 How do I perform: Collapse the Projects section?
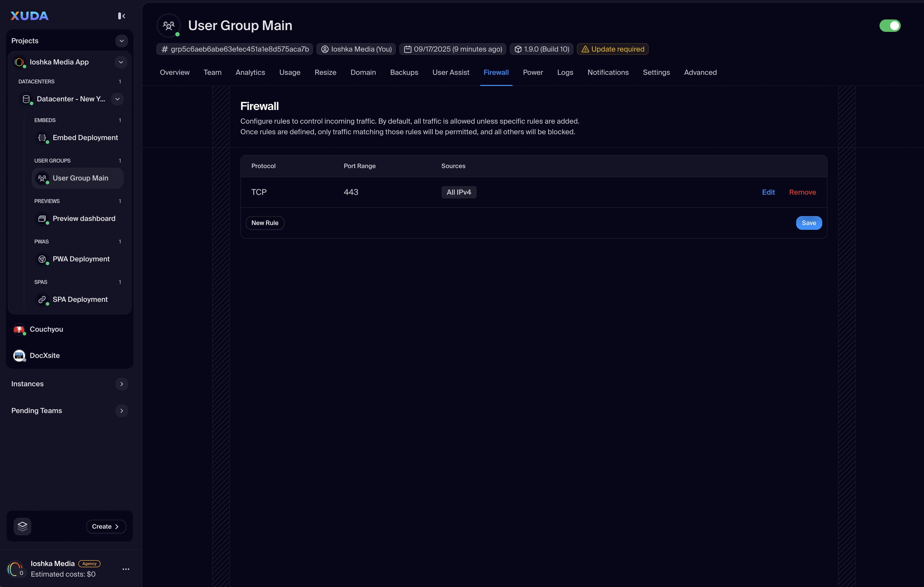(121, 41)
